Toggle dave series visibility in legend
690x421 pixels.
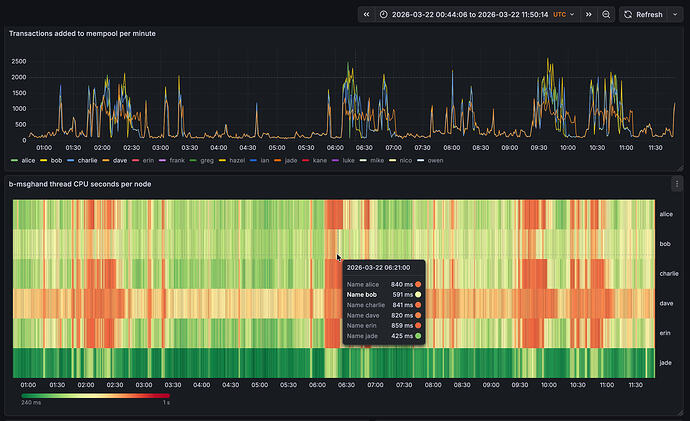(119, 160)
